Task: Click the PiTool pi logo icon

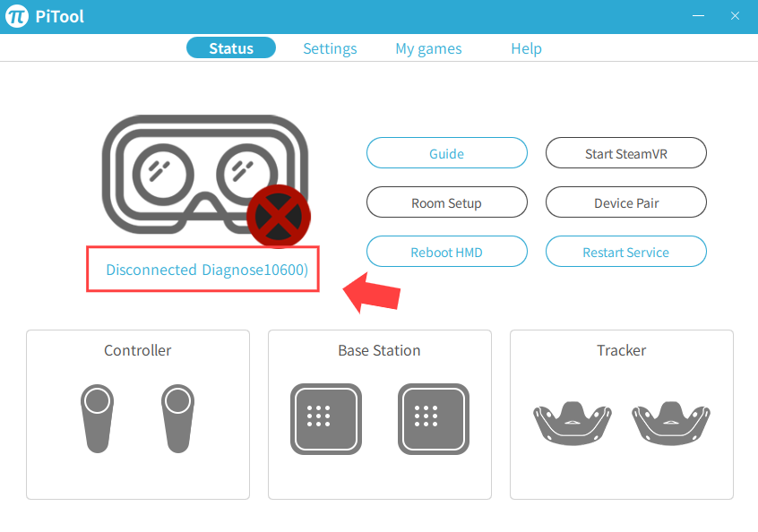Action: coord(17,16)
